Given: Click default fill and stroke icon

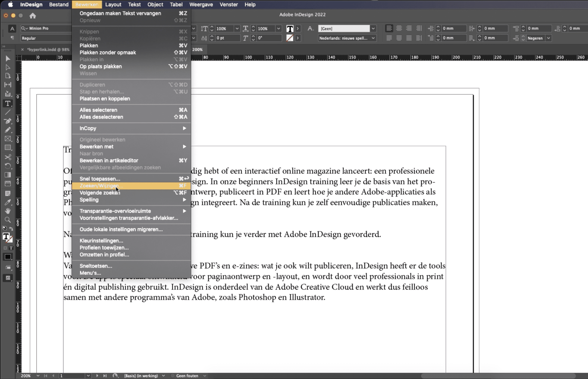Looking at the screenshot, I should 4,228.
